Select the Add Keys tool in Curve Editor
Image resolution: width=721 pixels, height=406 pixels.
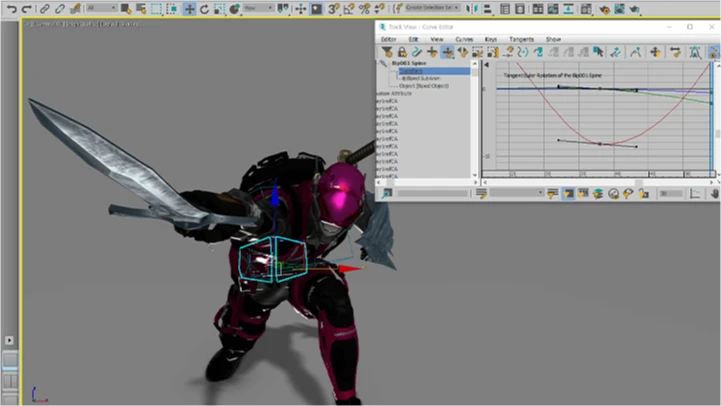coord(432,52)
